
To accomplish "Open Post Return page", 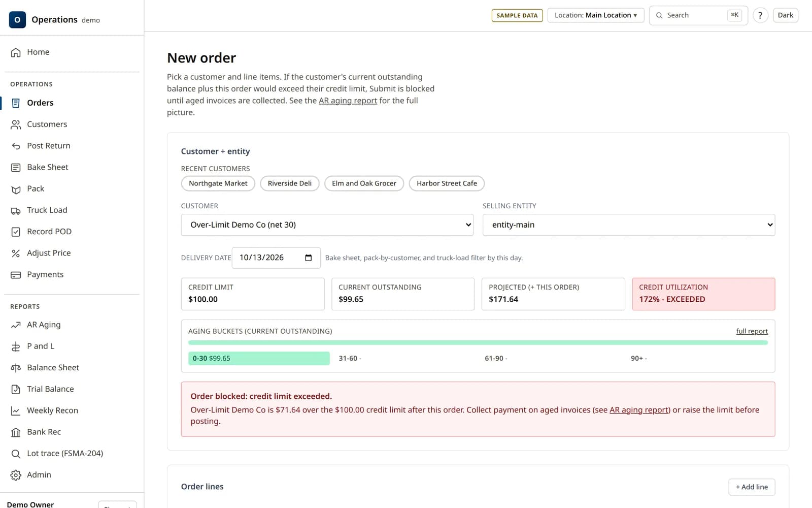I will [72, 146].
